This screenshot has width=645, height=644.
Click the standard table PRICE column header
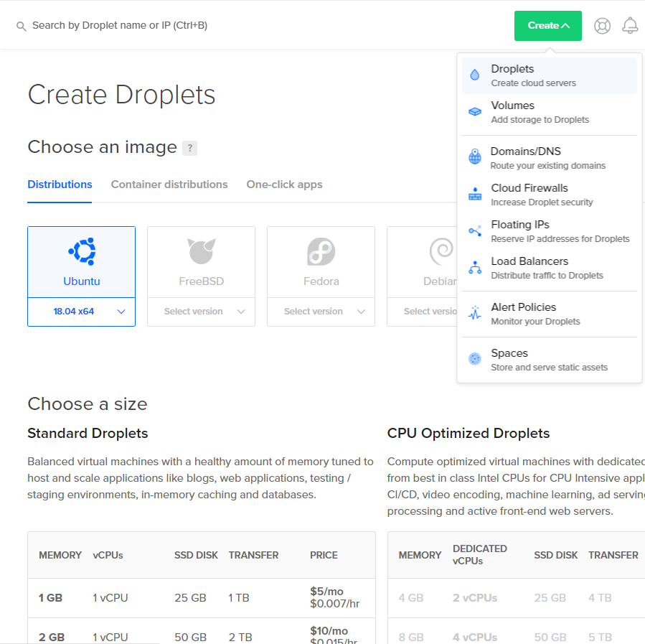(324, 556)
